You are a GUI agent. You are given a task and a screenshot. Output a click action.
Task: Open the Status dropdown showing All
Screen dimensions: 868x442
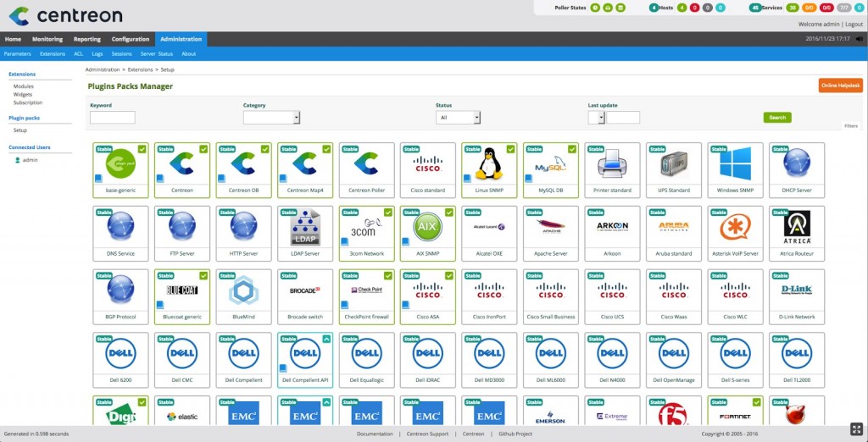pyautogui.click(x=458, y=118)
